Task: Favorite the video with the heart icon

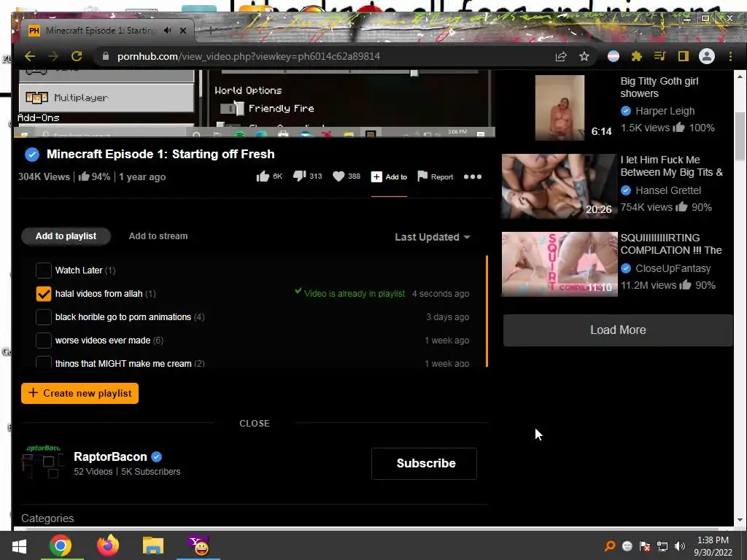Action: (x=338, y=176)
